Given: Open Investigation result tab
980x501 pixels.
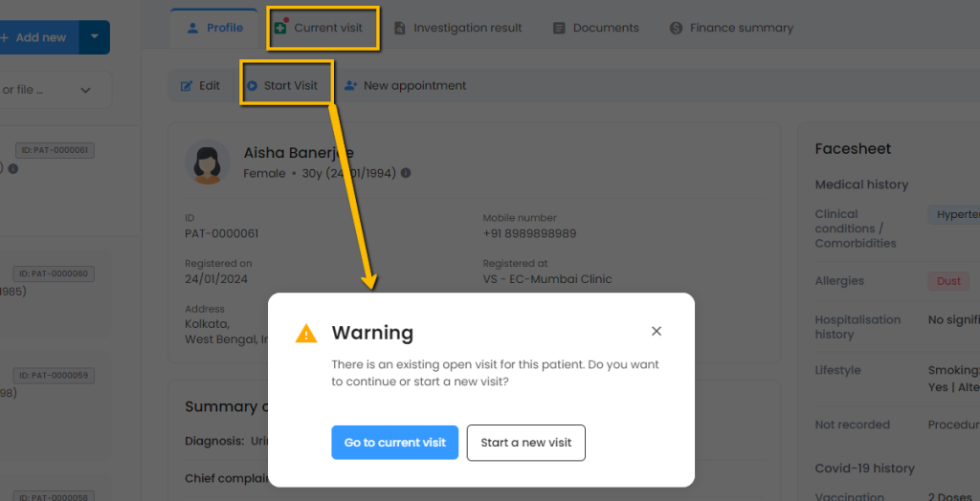Looking at the screenshot, I should point(457,28).
